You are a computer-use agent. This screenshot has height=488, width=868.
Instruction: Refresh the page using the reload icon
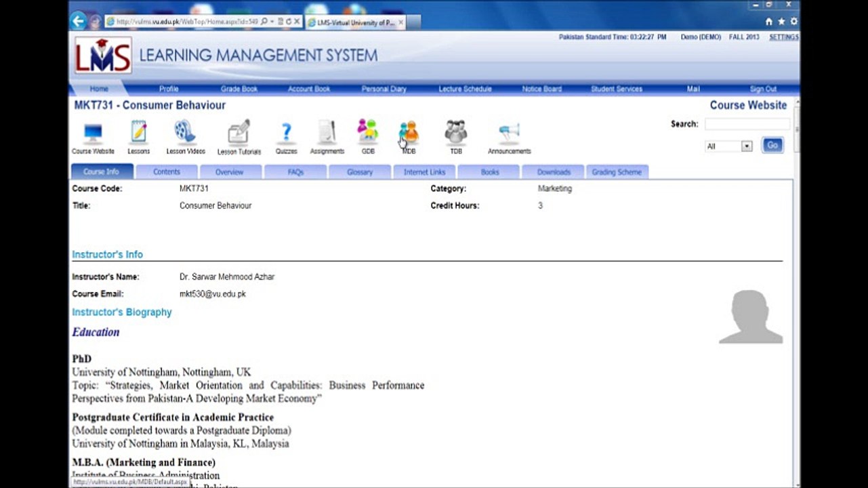coord(288,22)
